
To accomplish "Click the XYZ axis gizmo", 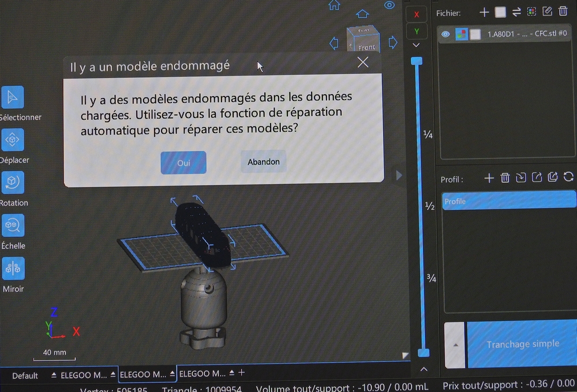I will click(x=61, y=323).
